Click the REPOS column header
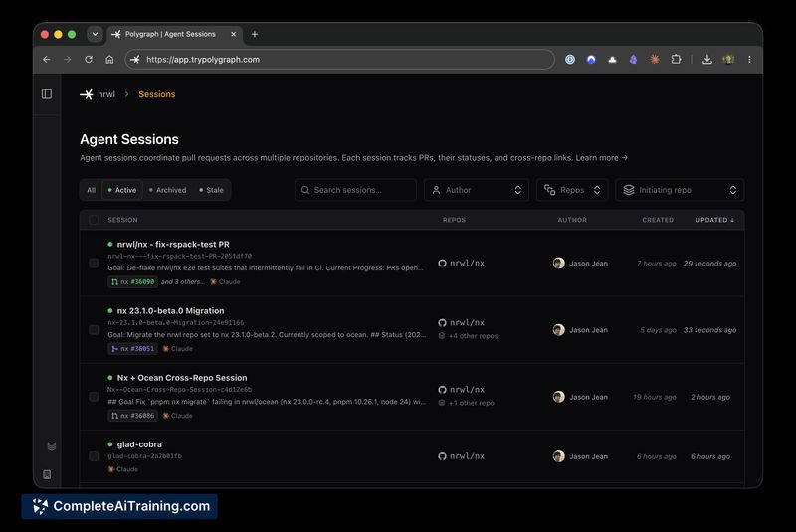Screen dimensions: 796x532 point(454,220)
